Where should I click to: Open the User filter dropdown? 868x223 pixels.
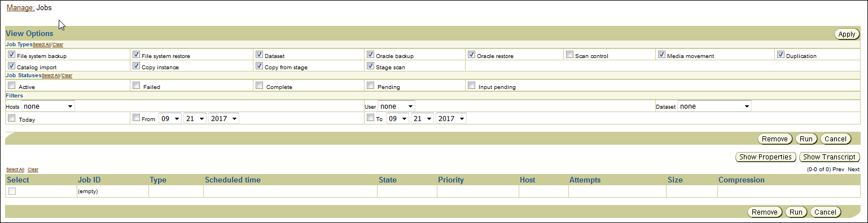[x=397, y=106]
